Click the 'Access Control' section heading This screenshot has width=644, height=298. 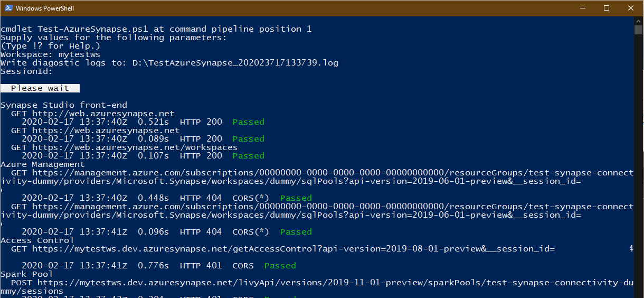pyautogui.click(x=37, y=240)
